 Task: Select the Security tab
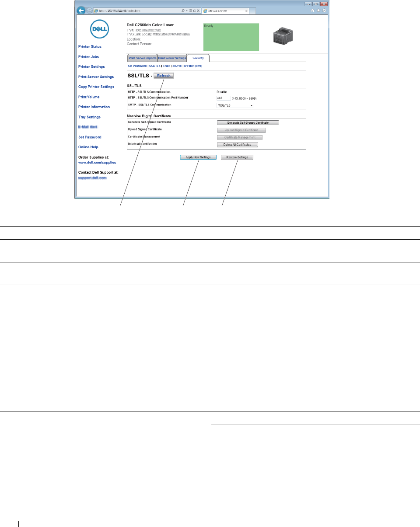198,58
